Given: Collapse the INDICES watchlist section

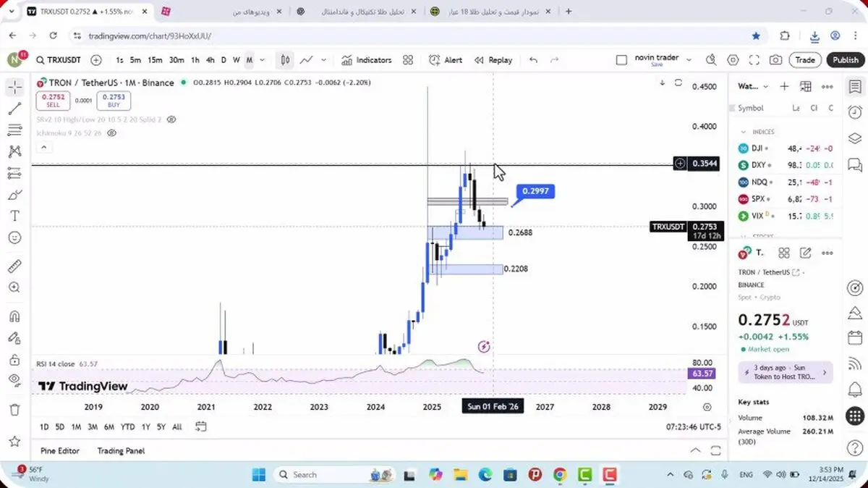Looking at the screenshot, I should click(744, 132).
